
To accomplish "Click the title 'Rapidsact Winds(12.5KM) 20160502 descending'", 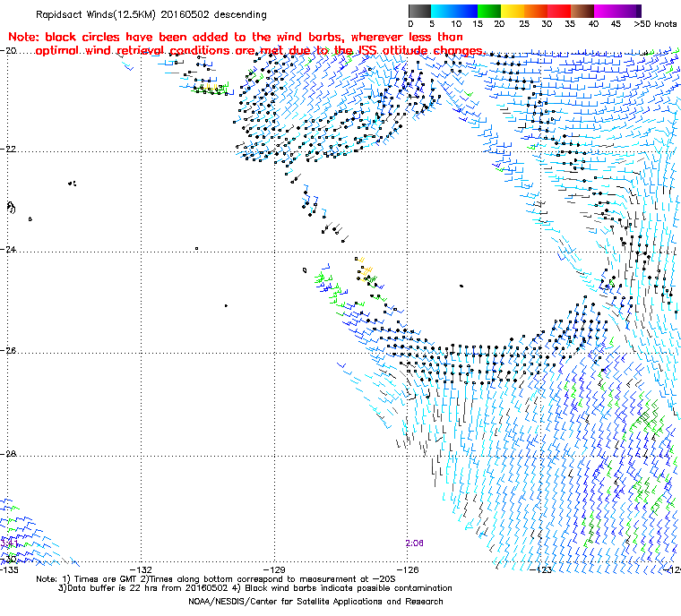I will click(151, 14).
